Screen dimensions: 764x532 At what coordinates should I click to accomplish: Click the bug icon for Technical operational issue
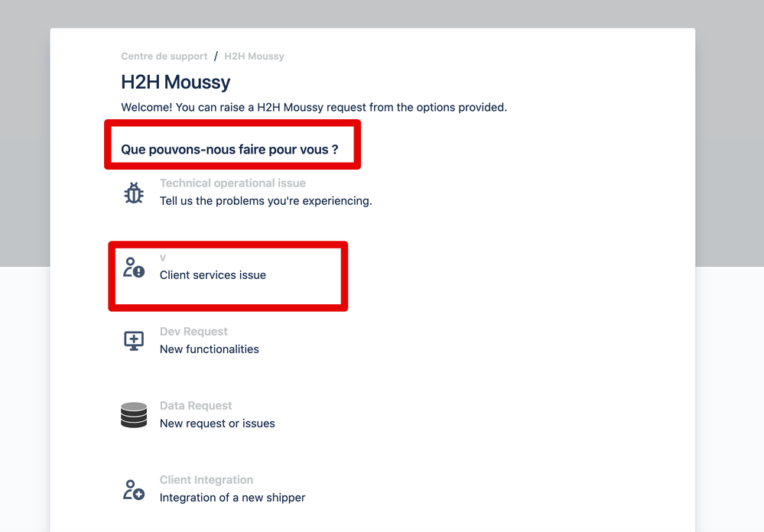coord(134,193)
